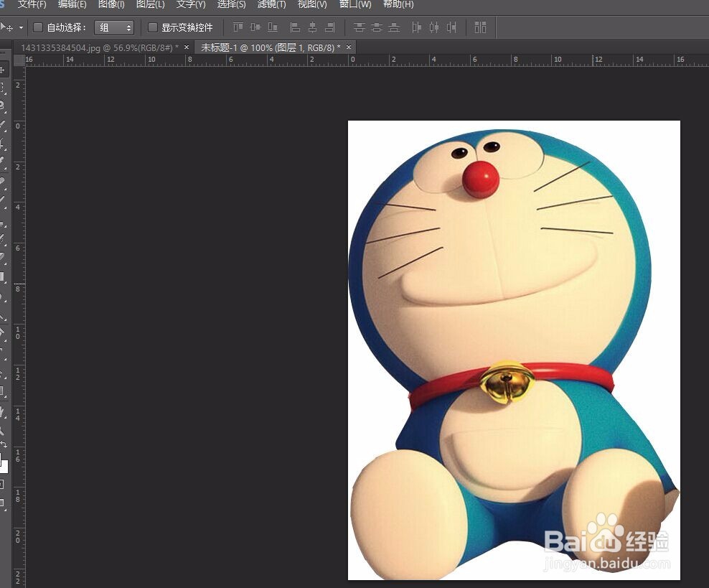Close the 未标题-1 document tab
The width and height of the screenshot is (709, 588).
coord(349,47)
